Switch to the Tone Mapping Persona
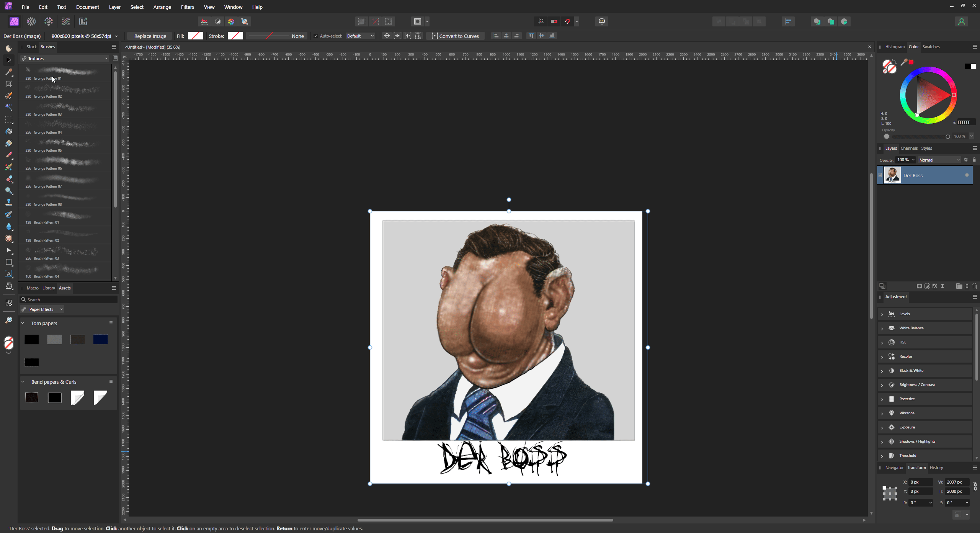980x533 pixels. pos(66,21)
